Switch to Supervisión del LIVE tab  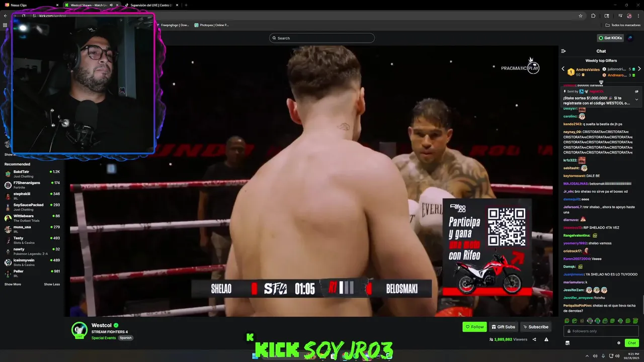151,5
